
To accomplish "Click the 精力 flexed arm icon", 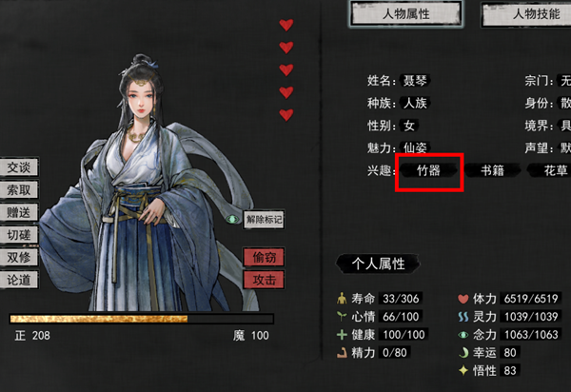I will coord(342,352).
